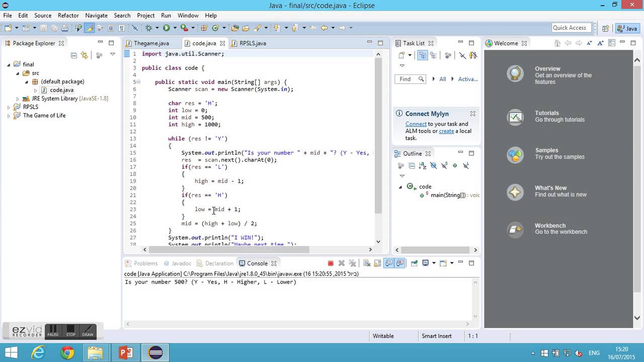The width and height of the screenshot is (644, 362).
Task: Click the New wizard toolbar icon
Action: 8,28
